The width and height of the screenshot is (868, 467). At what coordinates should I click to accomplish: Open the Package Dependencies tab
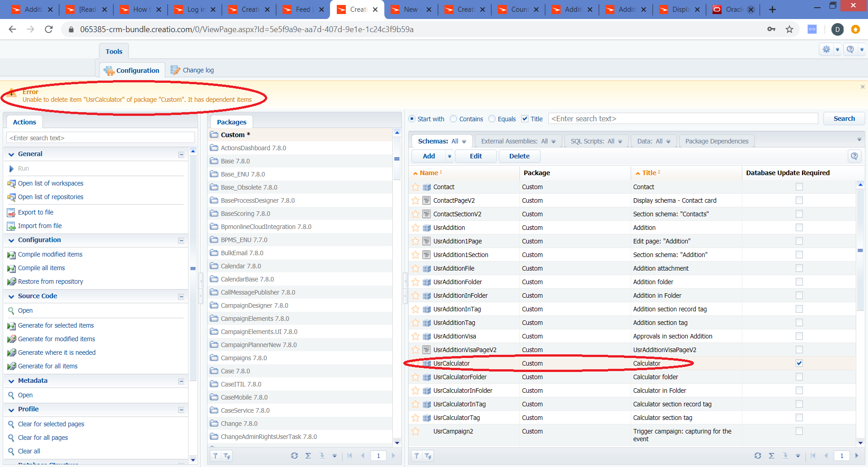click(717, 141)
